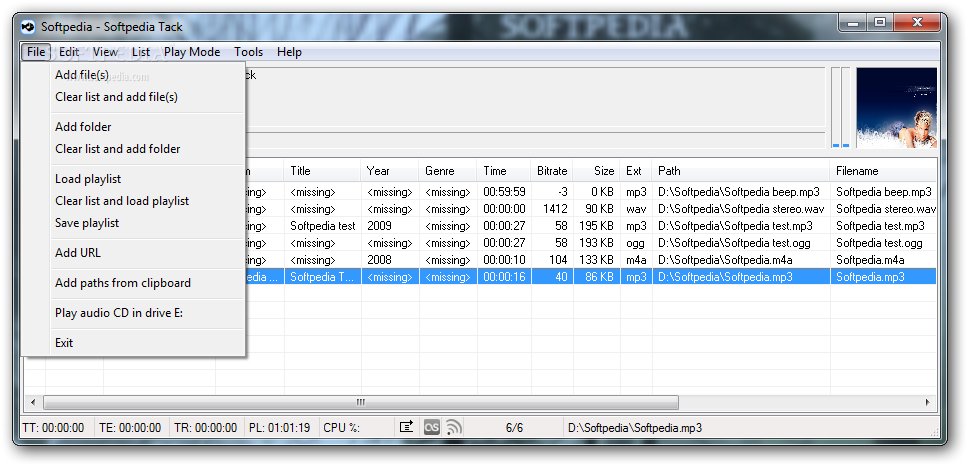This screenshot has width=968, height=466.
Task: Sort by the Filename column header
Action: [883, 171]
